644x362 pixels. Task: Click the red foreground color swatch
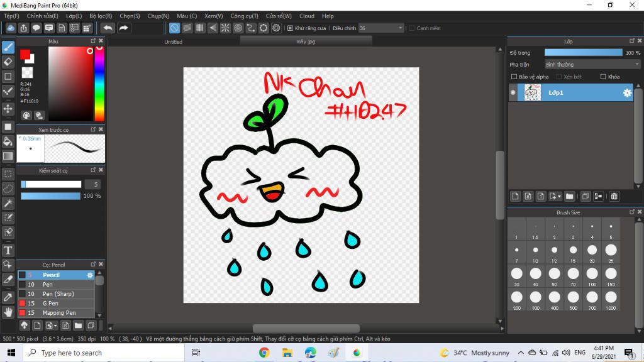[25, 54]
